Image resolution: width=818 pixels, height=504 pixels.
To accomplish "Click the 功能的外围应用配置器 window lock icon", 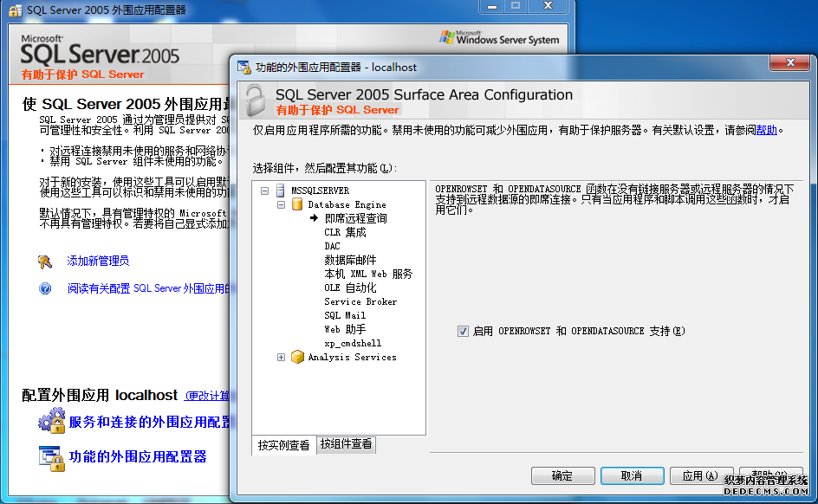I will tap(51, 456).
